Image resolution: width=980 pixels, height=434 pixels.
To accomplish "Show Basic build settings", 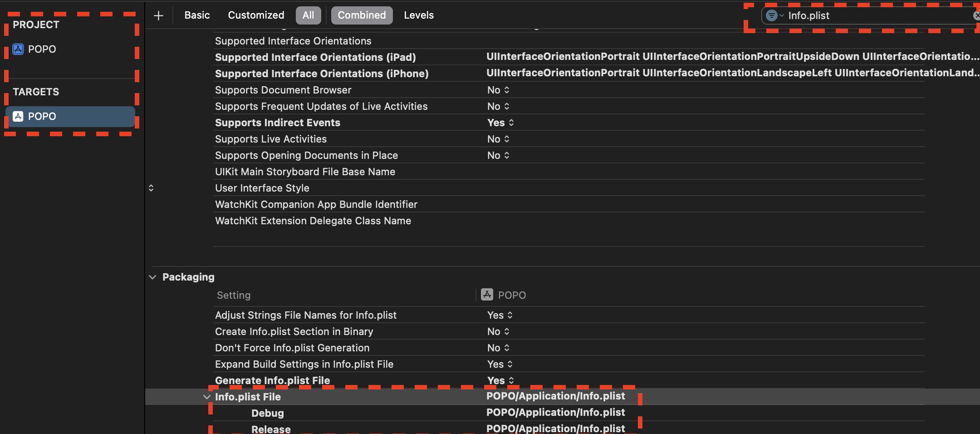I will point(197,15).
